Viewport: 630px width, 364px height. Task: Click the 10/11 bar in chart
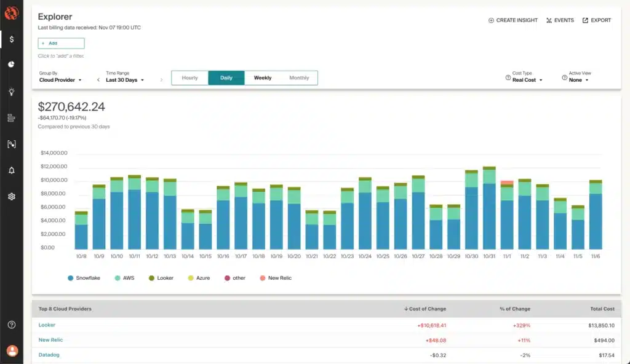tap(134, 212)
